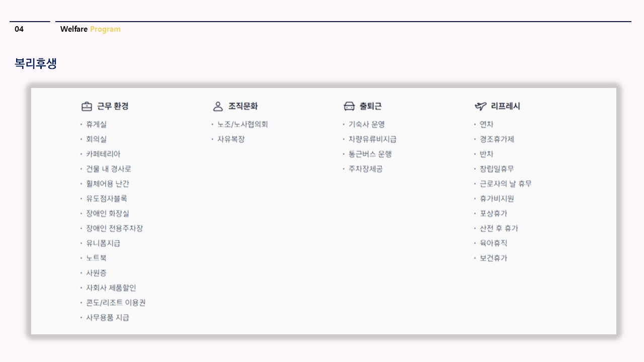This screenshot has height=362, width=644.
Task: Click the person icon beside 조직문화
Action: [x=218, y=106]
